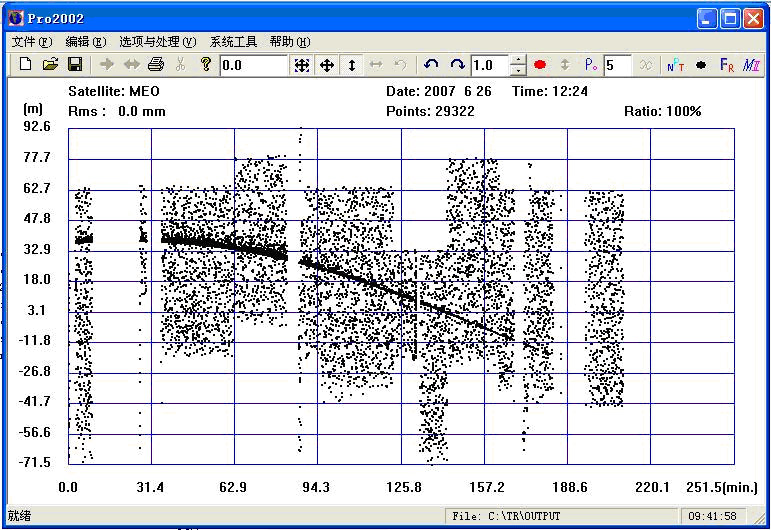Click the File: C:\TR\OUTPUT status bar entry

tap(506, 516)
